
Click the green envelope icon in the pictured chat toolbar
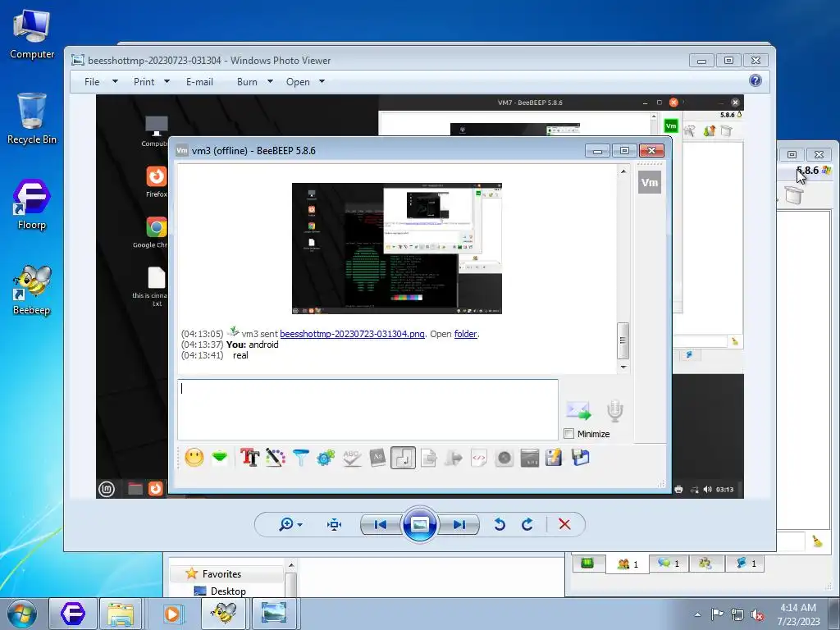point(220,458)
